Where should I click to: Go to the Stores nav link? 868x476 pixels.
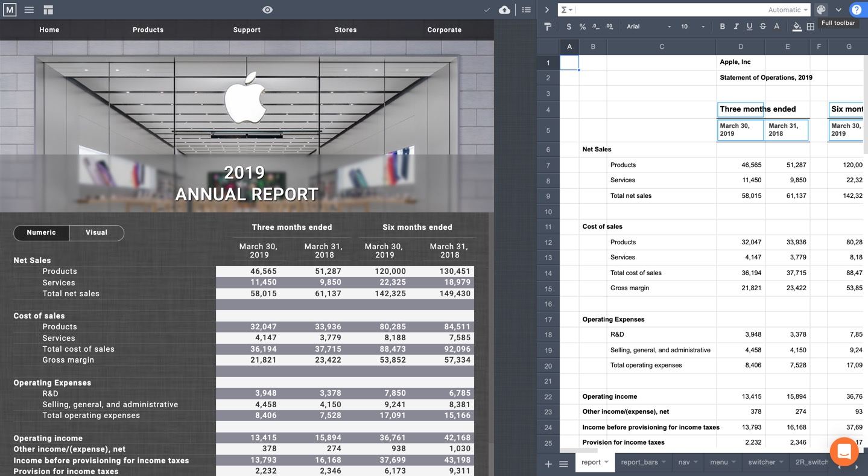click(346, 30)
